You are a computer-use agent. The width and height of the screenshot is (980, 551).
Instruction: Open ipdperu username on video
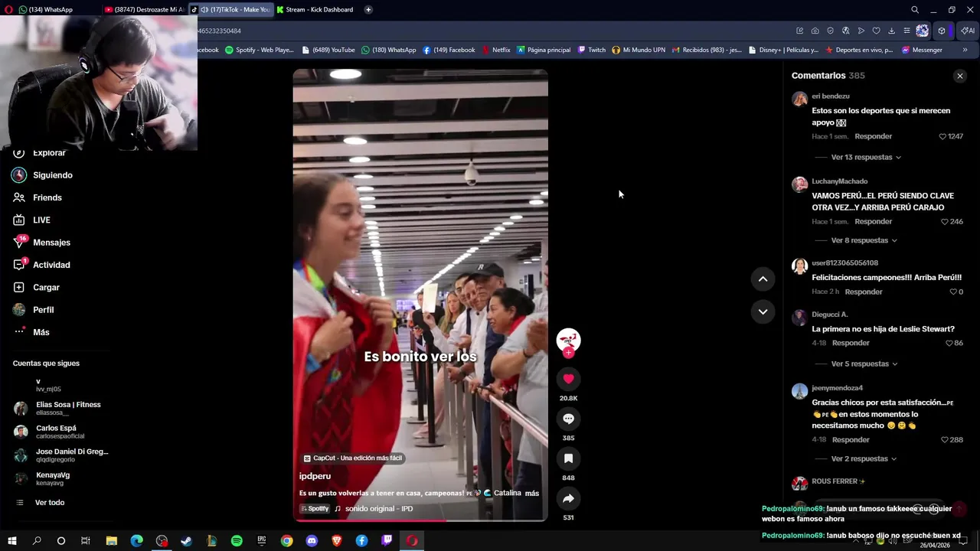pos(315,476)
